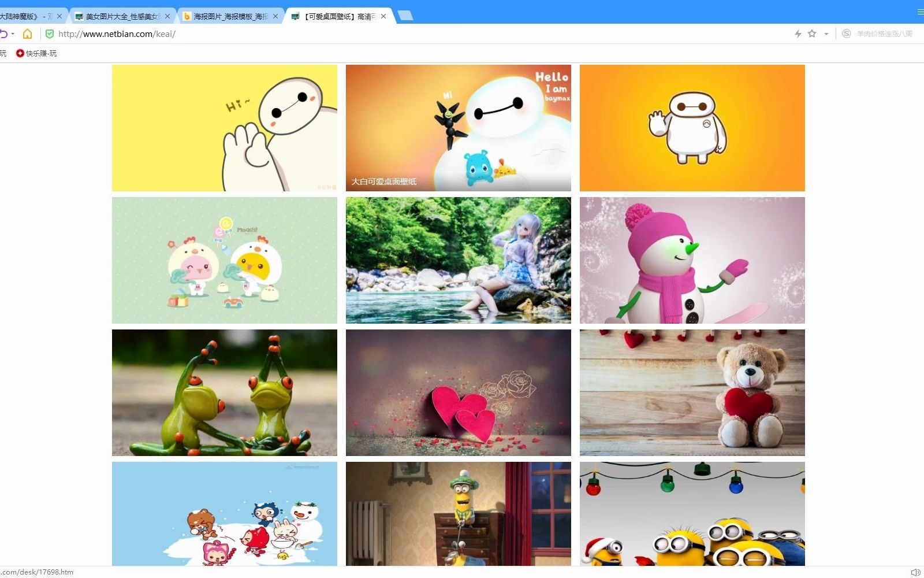Open the green chick cartoon wallpaper
Screen dimensions: 924x578
[225, 260]
